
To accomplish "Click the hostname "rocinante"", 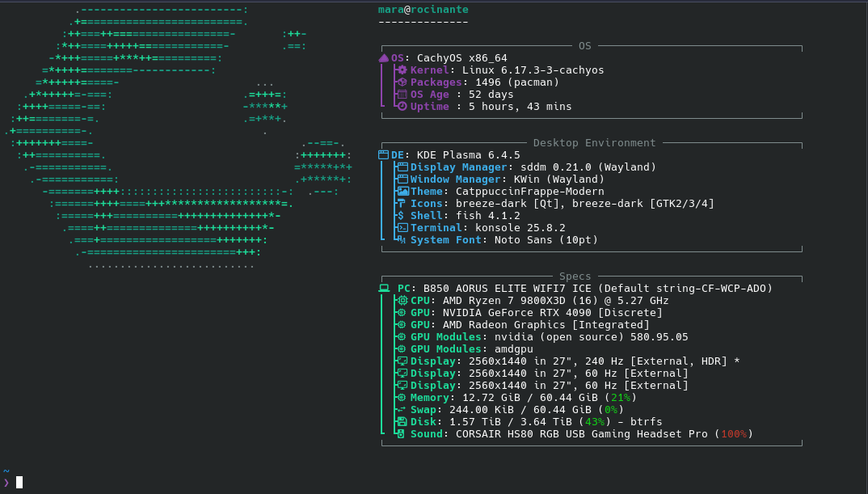I will tap(439, 10).
